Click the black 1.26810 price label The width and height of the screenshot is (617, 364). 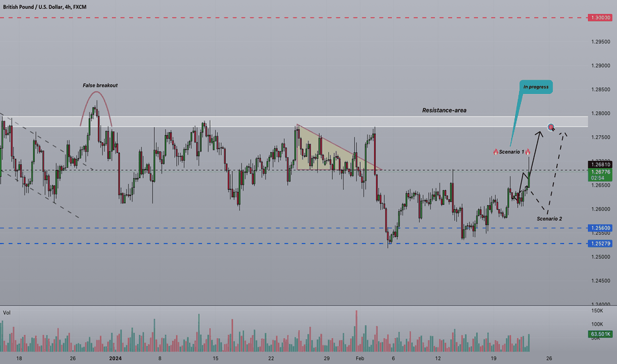(600, 165)
